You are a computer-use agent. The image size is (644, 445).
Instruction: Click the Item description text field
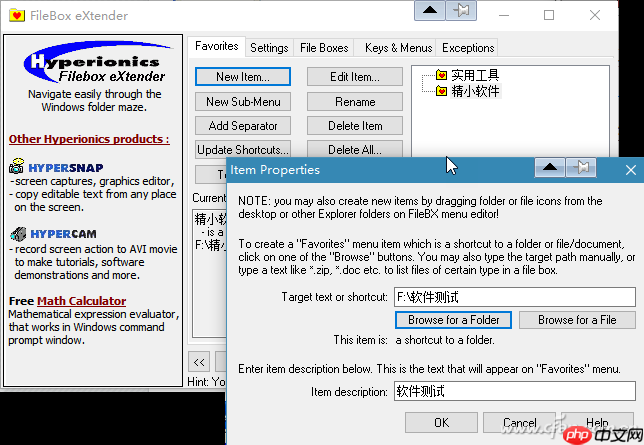tap(514, 391)
